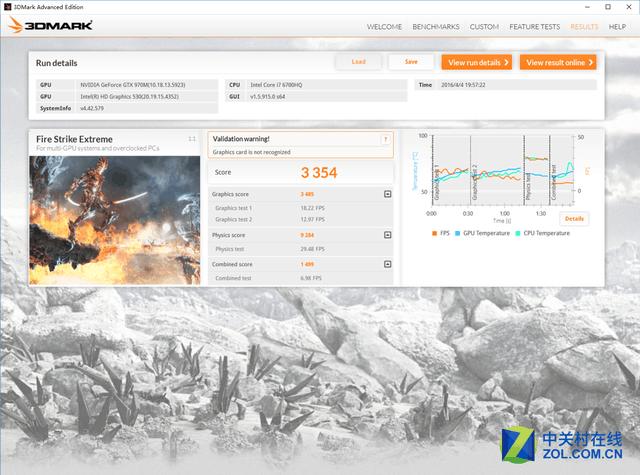Click the green CPU Temperature legend swatch

coord(518,233)
